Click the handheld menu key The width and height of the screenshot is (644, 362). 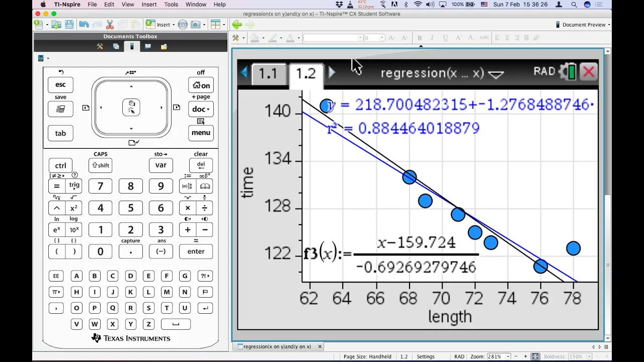coord(201,133)
